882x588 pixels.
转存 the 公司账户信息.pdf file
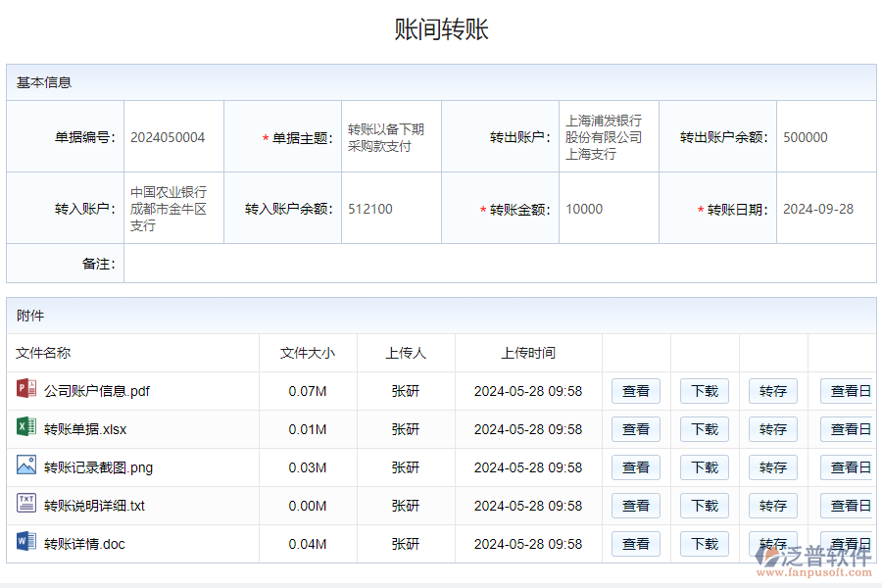click(x=772, y=391)
